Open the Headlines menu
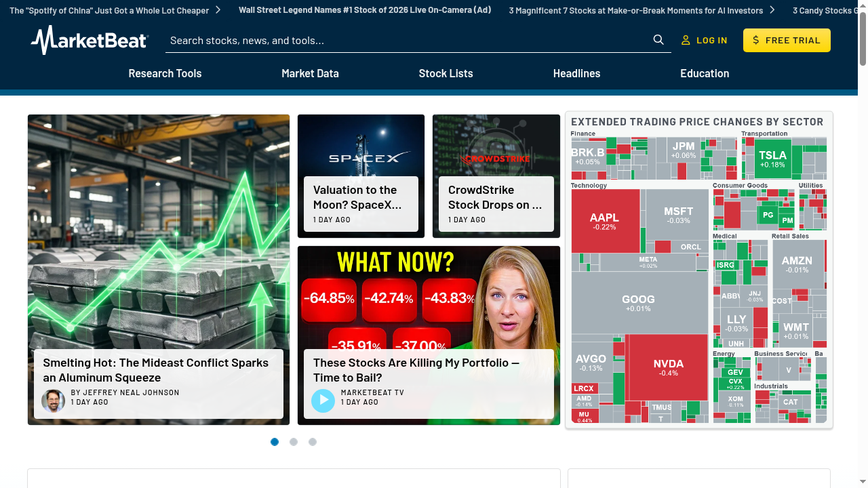This screenshot has height=488, width=868. click(x=576, y=73)
